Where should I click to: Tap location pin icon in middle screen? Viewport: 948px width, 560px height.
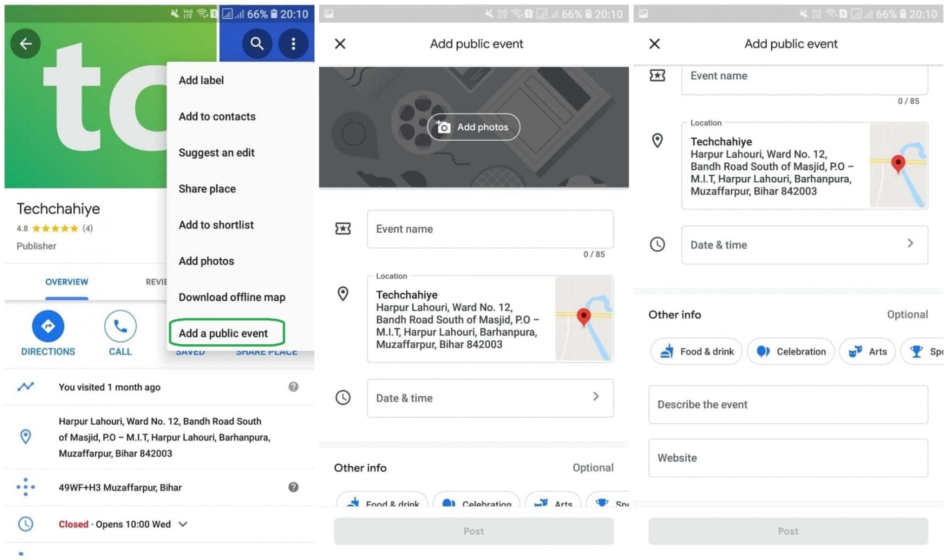pos(343,294)
